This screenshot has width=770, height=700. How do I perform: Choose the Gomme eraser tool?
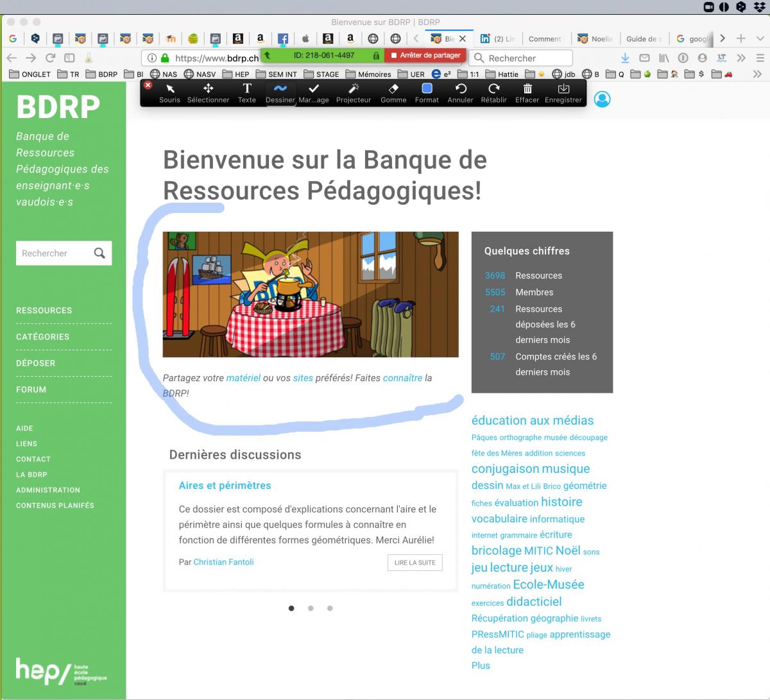(x=393, y=92)
